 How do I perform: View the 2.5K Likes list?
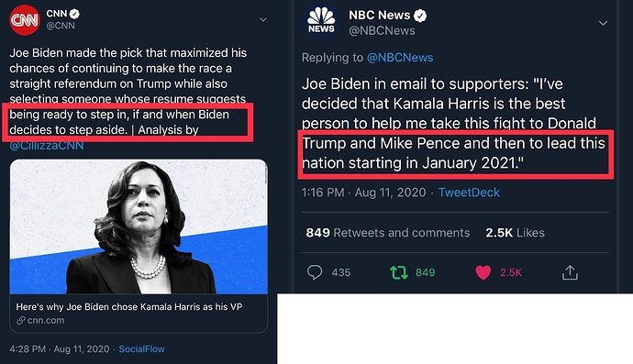click(515, 233)
